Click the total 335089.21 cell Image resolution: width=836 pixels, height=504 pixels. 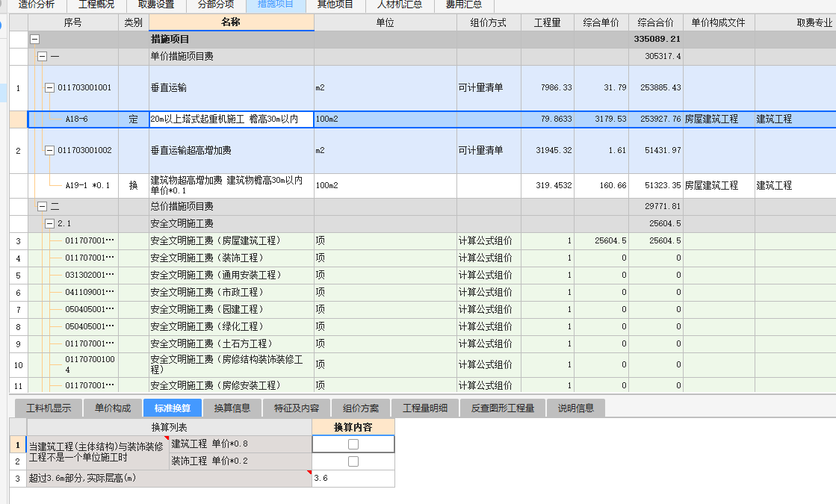pyautogui.click(x=655, y=39)
